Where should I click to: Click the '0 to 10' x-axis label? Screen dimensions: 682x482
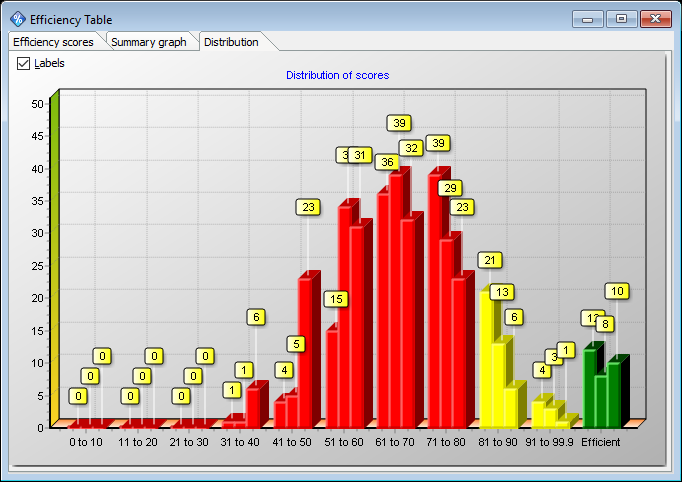[85, 441]
